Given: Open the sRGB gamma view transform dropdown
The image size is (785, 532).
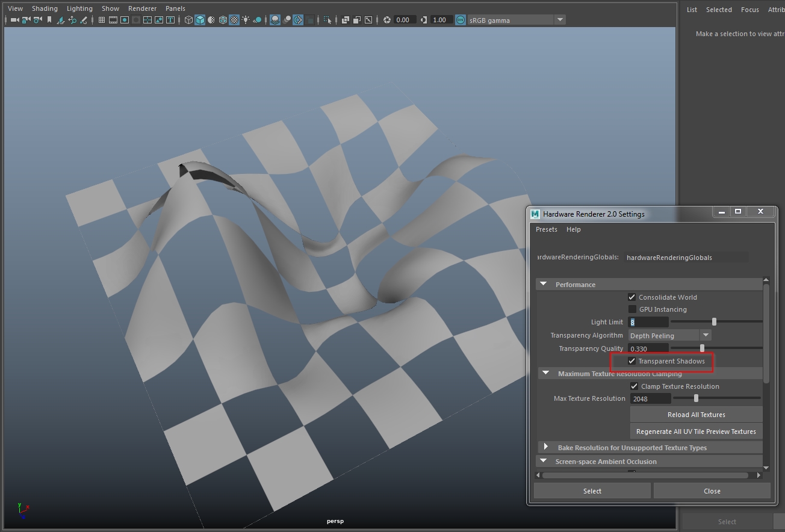Looking at the screenshot, I should tap(517, 20).
